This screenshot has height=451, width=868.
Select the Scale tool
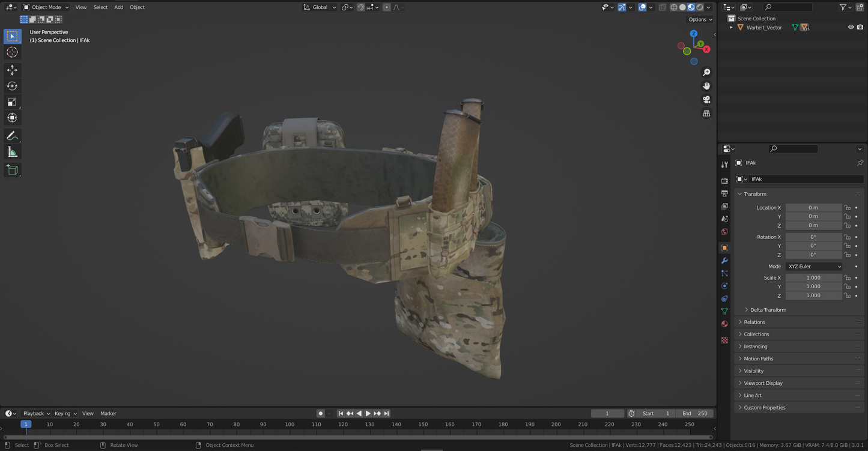(x=12, y=102)
